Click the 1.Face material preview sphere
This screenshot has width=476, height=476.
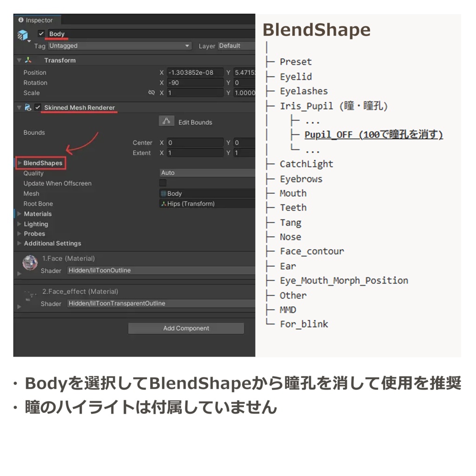tap(30, 263)
